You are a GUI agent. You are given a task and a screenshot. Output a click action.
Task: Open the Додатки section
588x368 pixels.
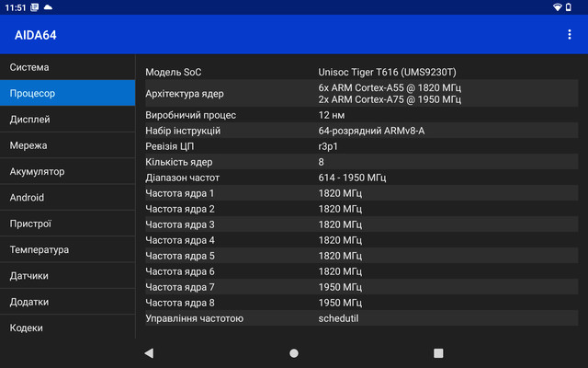tap(67, 302)
